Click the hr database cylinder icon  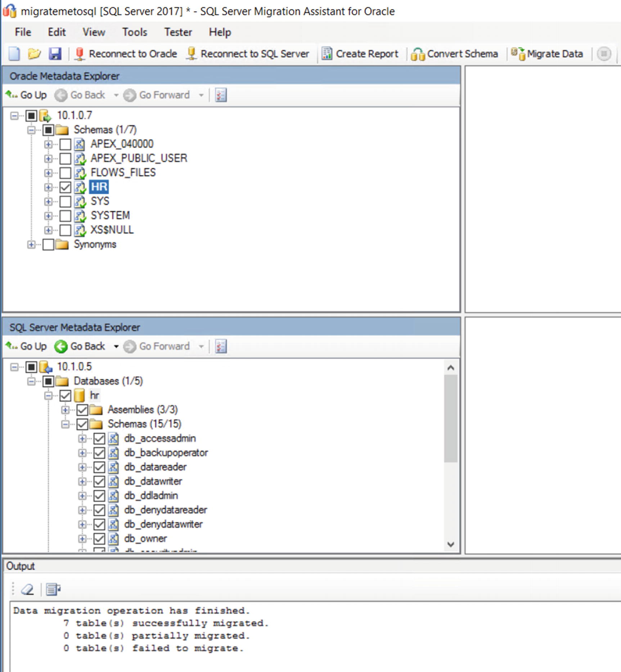[79, 396]
